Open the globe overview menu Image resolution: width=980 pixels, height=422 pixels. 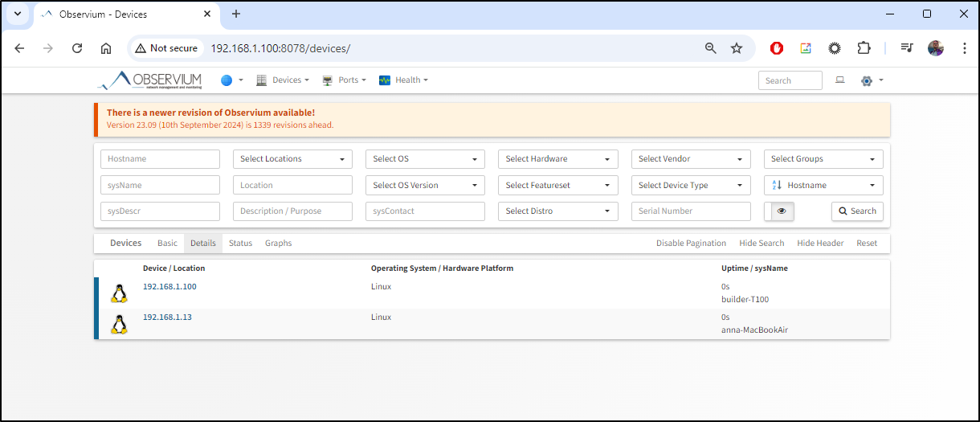point(231,80)
